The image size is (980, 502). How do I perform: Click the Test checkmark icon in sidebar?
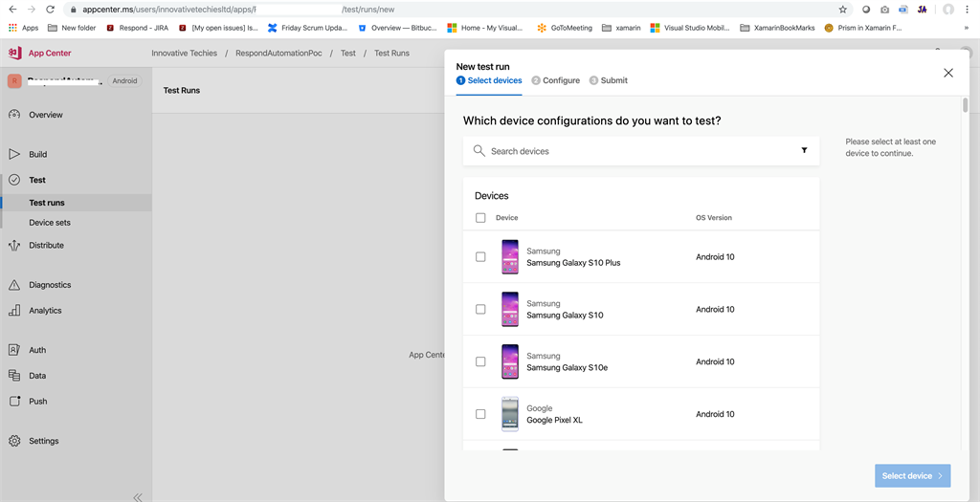(x=14, y=180)
